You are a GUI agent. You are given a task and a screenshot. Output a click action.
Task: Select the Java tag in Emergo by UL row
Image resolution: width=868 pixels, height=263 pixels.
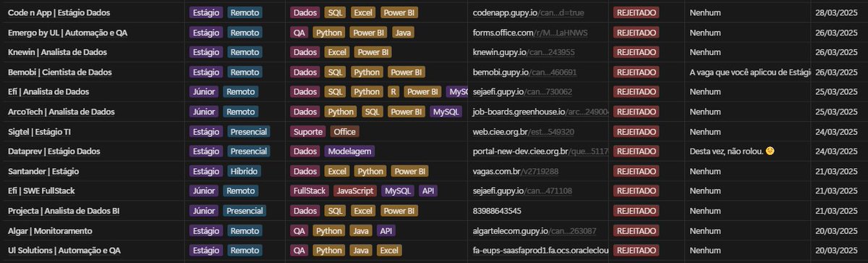click(404, 33)
